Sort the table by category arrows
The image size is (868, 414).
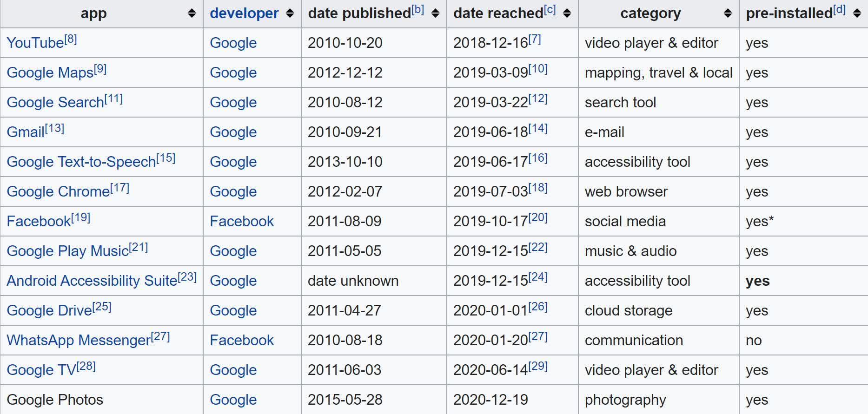tap(728, 13)
